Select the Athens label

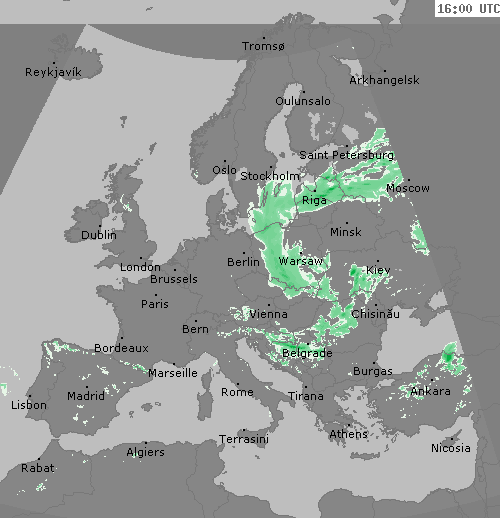pos(348,434)
